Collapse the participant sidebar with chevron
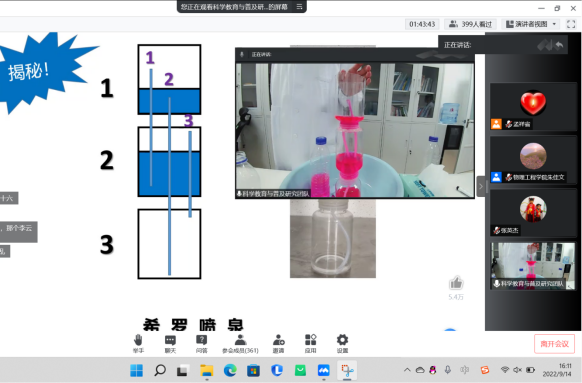This screenshot has width=582, height=383. tap(481, 186)
